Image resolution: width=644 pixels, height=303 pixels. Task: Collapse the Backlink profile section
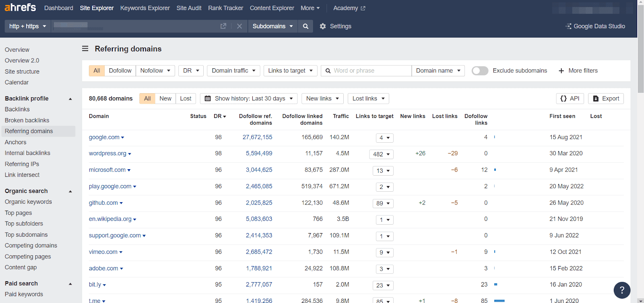point(70,99)
